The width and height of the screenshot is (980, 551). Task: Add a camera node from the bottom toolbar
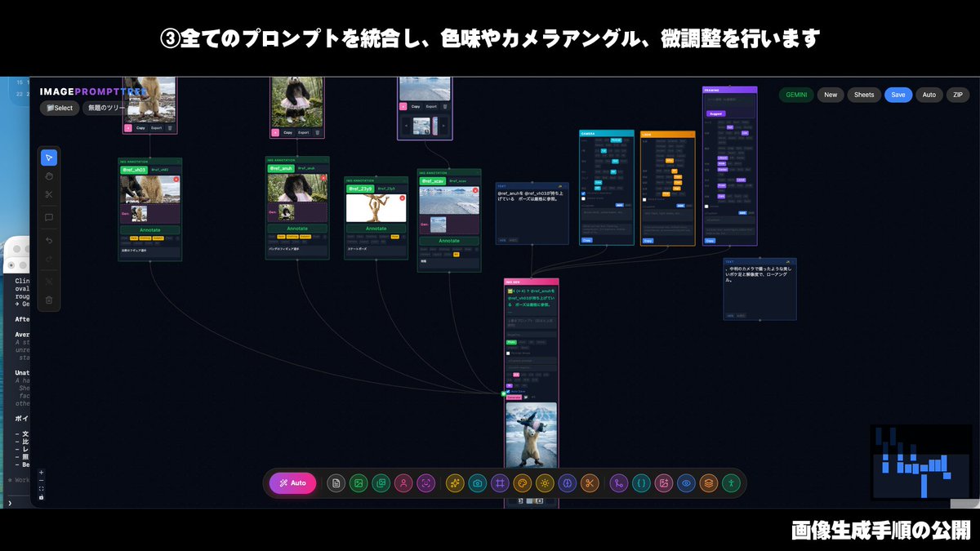pyautogui.click(x=478, y=483)
